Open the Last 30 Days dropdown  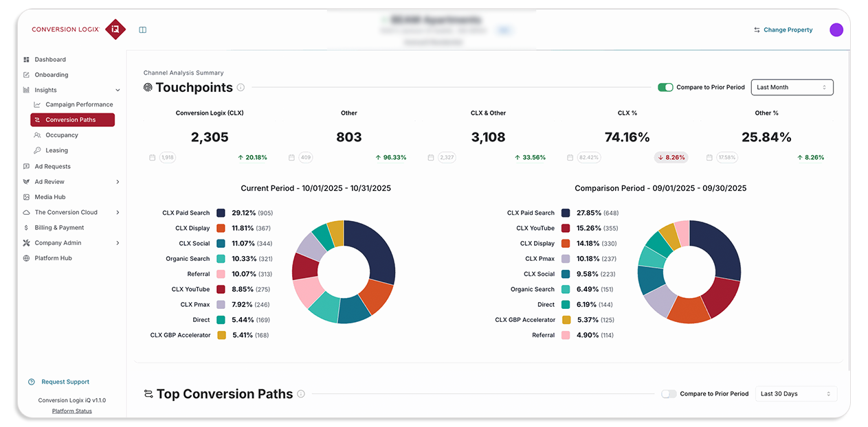(x=796, y=394)
